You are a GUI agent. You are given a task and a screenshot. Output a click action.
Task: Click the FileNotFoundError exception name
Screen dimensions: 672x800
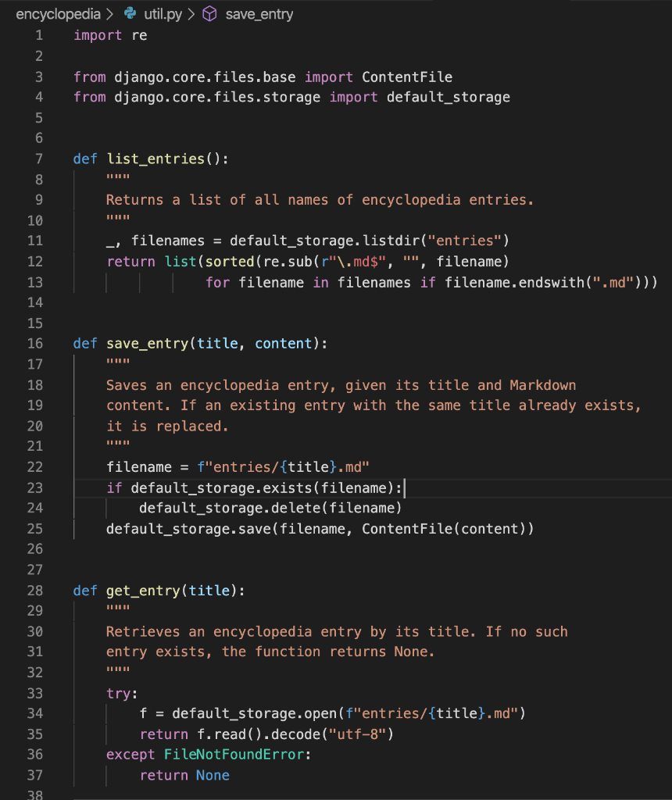tap(234, 755)
